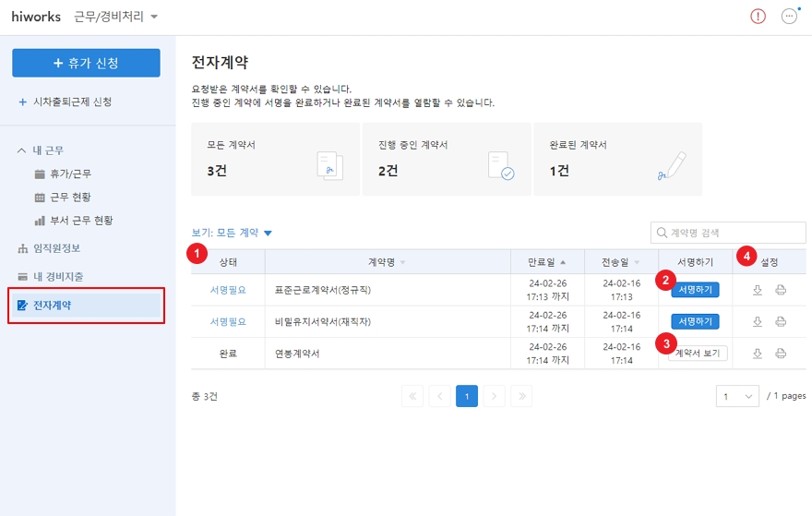Print the 비밀유지서약서(재직자) contract
Viewport: 812px width, 516px height.
click(781, 321)
